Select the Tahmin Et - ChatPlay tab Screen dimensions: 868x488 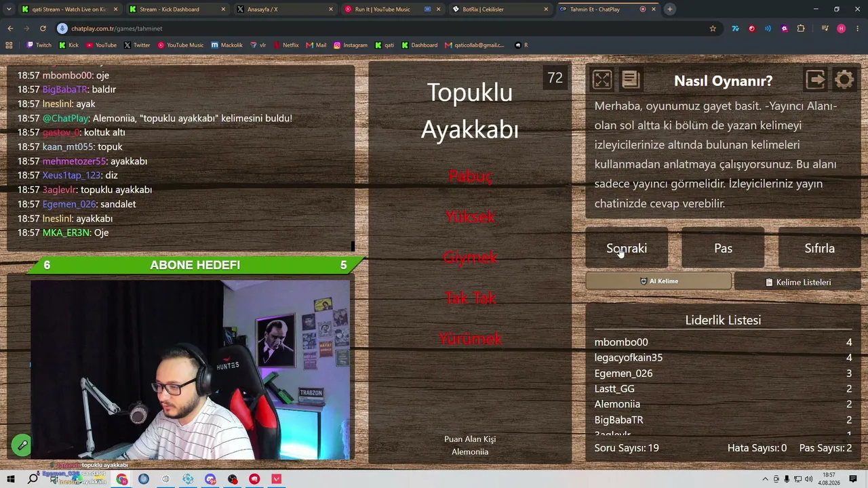[608, 9]
